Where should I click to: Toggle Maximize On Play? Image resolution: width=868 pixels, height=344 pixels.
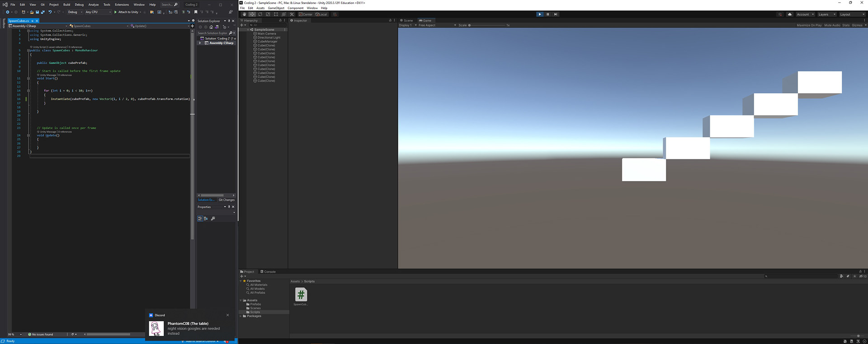pyautogui.click(x=809, y=25)
